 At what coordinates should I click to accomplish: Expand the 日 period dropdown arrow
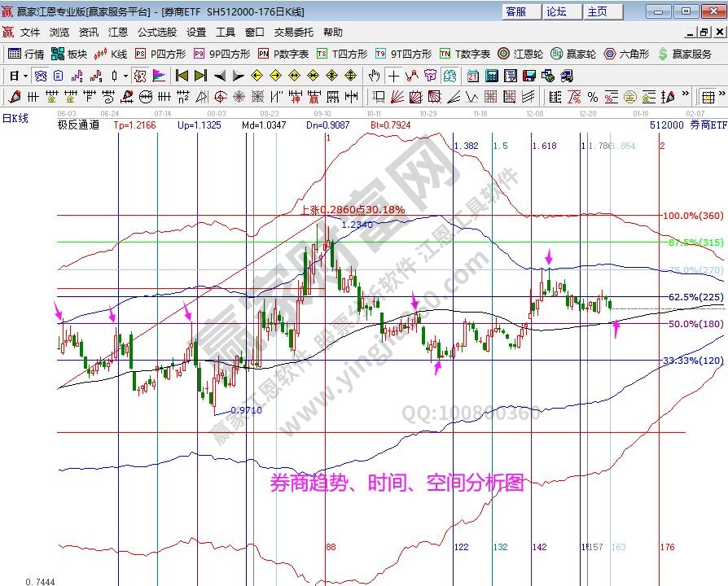[26, 76]
